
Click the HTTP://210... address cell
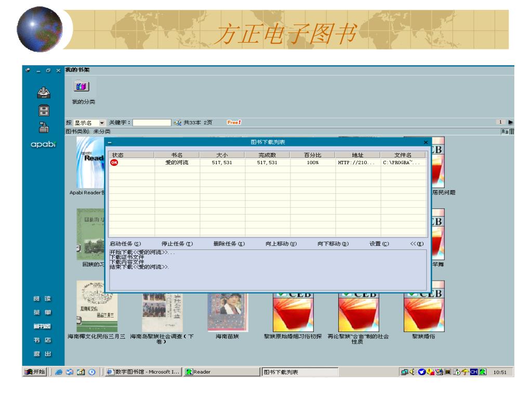click(357, 163)
